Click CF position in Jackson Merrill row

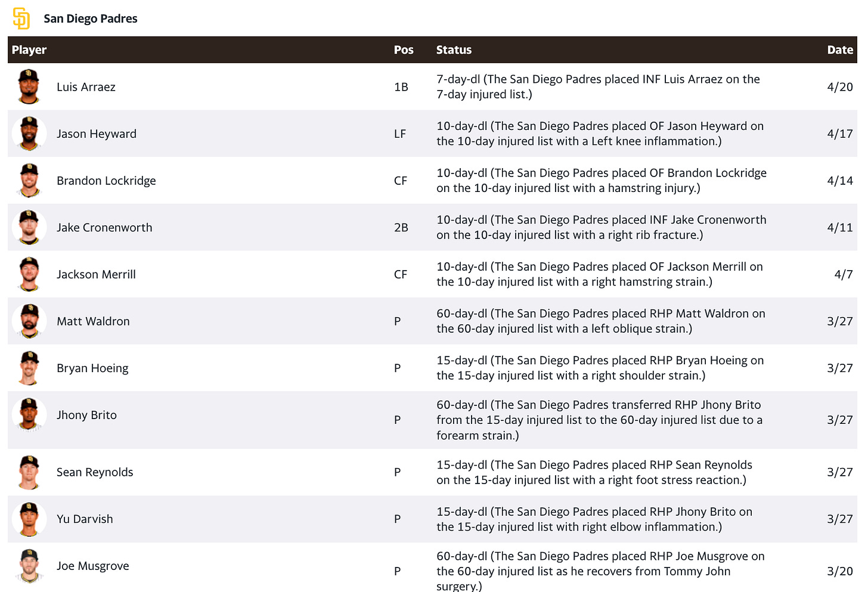pyautogui.click(x=401, y=275)
